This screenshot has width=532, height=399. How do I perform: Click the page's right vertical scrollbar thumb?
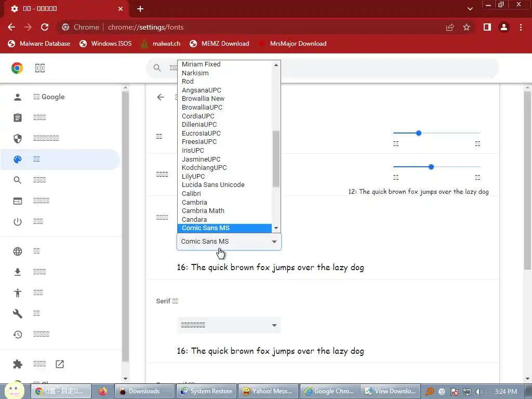(528, 181)
